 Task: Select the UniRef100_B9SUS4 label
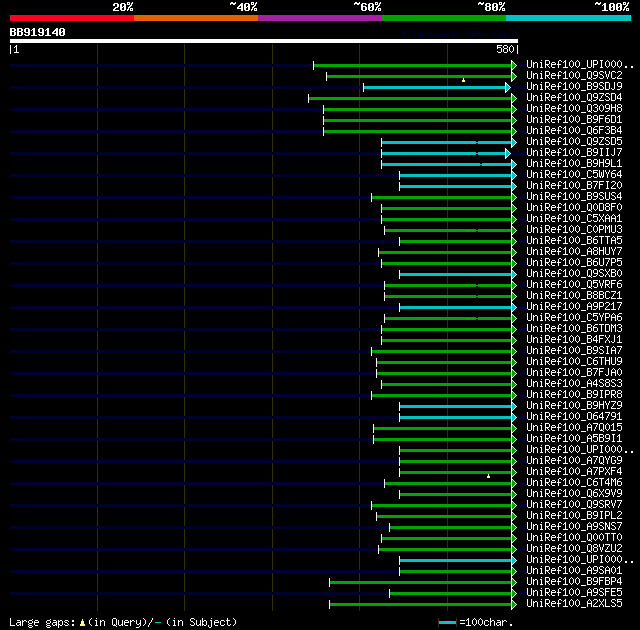click(574, 197)
